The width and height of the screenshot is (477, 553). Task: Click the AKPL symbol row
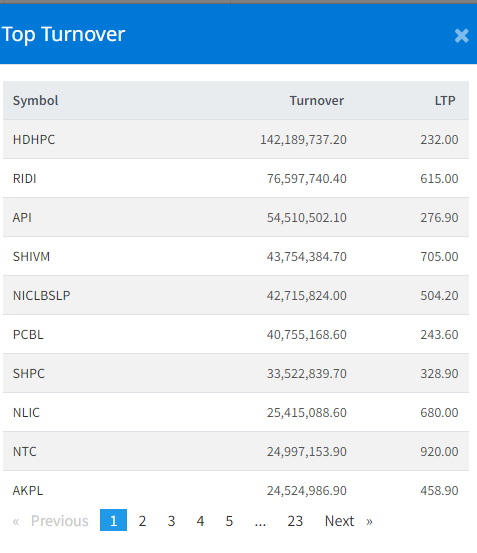click(236, 490)
